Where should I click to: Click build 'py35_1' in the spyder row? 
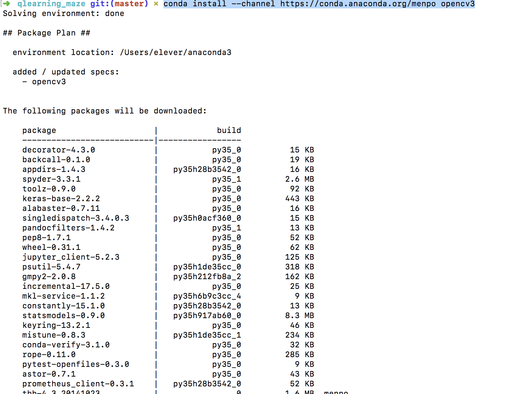[x=227, y=179]
